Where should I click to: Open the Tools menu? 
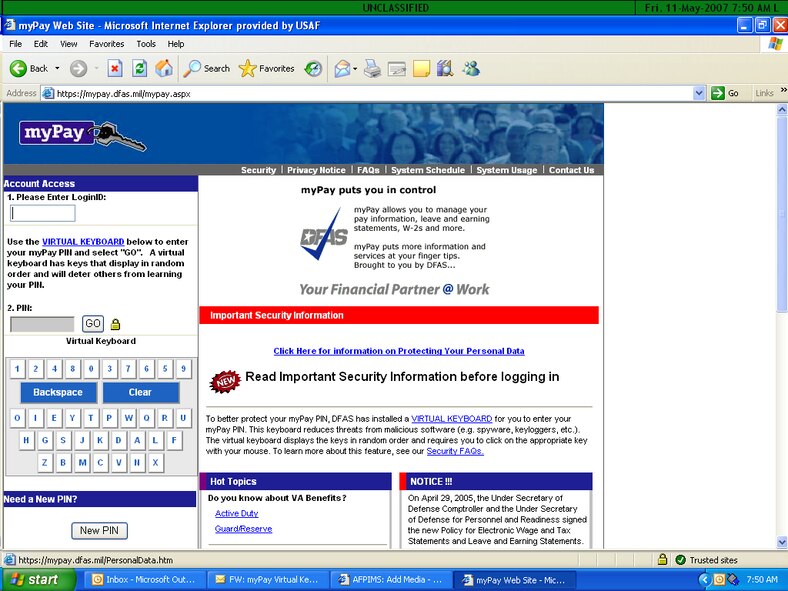[146, 44]
